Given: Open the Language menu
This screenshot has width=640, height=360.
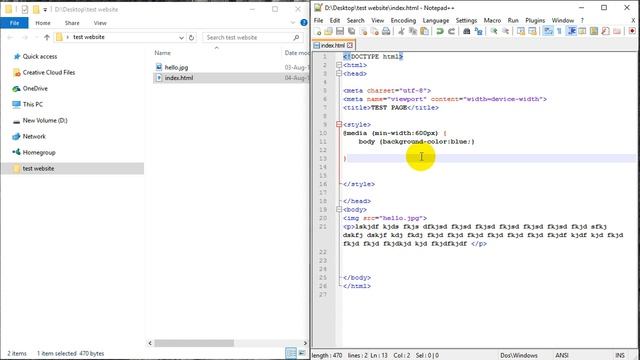Looking at the screenshot, I should (x=436, y=20).
